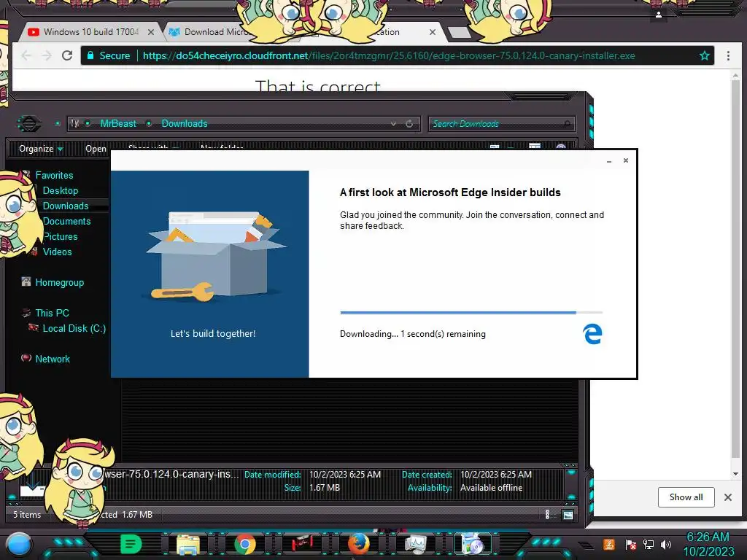The height and width of the screenshot is (560, 747).
Task: Go forward in the Chrome browser
Action: [x=46, y=55]
